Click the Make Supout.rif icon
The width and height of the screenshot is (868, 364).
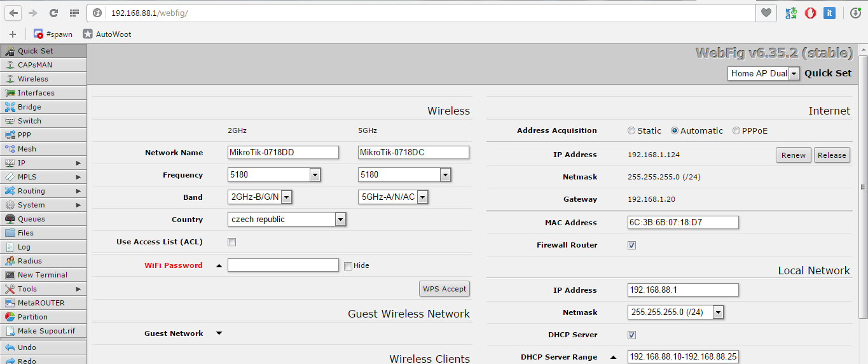[x=10, y=331]
